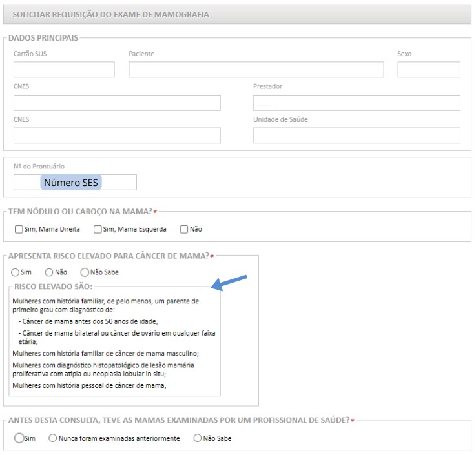Check the Sim, Mama Direita checkbox

18,229
